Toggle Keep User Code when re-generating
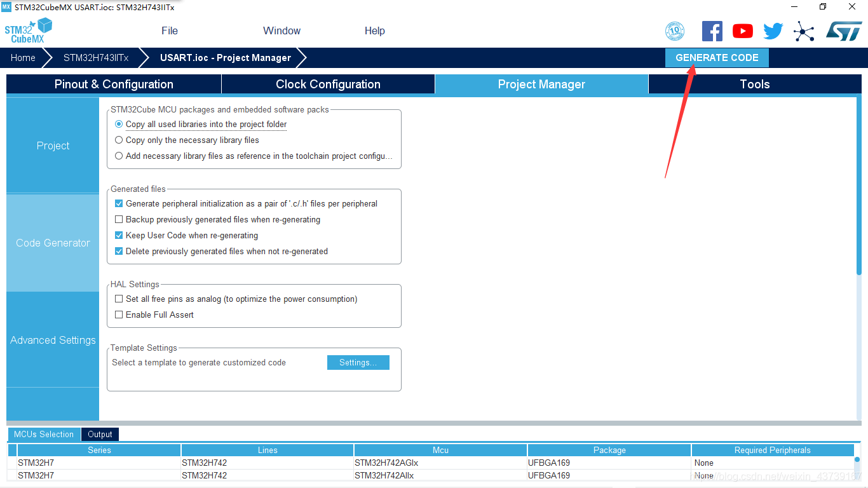The width and height of the screenshot is (868, 488). (119, 235)
